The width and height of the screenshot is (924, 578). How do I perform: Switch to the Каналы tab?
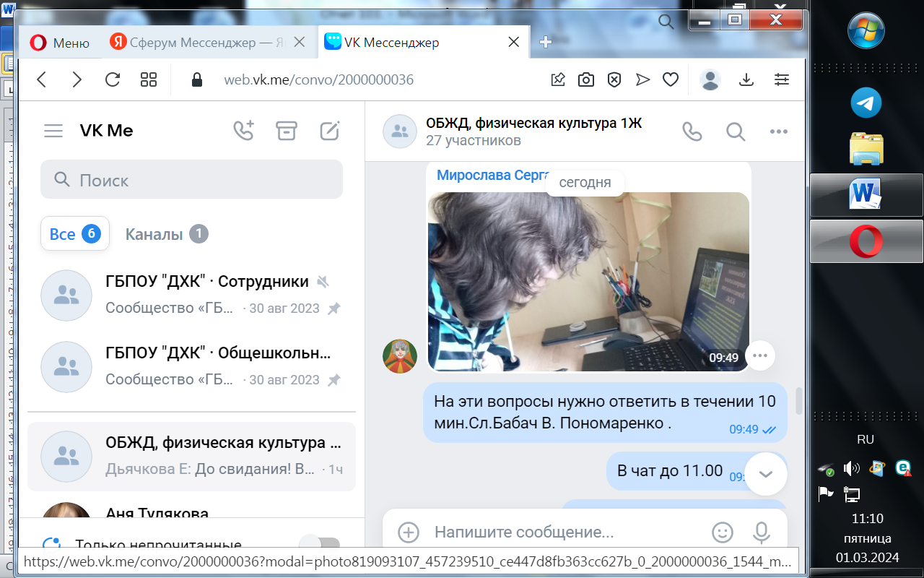pos(166,234)
